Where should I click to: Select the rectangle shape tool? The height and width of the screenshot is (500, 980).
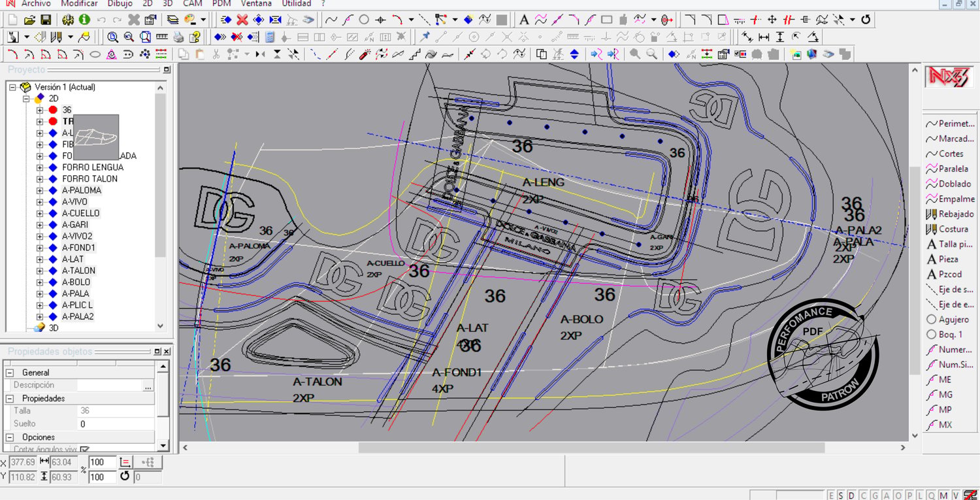[x=606, y=20]
